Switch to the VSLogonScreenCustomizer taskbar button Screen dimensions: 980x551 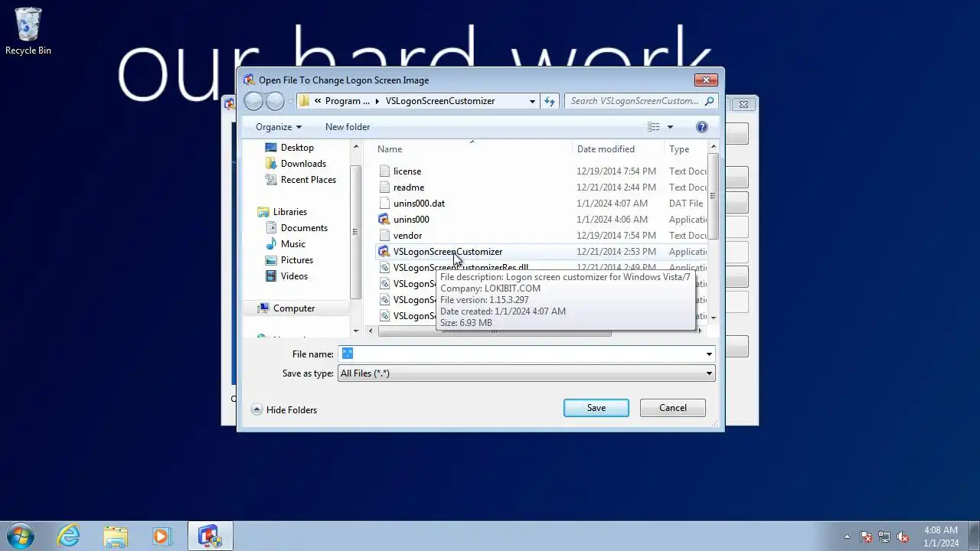click(x=211, y=536)
